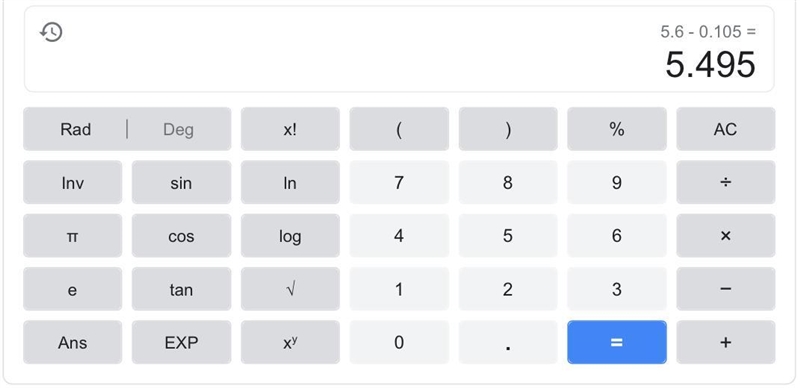
Task: Select the division operator key
Action: click(726, 182)
